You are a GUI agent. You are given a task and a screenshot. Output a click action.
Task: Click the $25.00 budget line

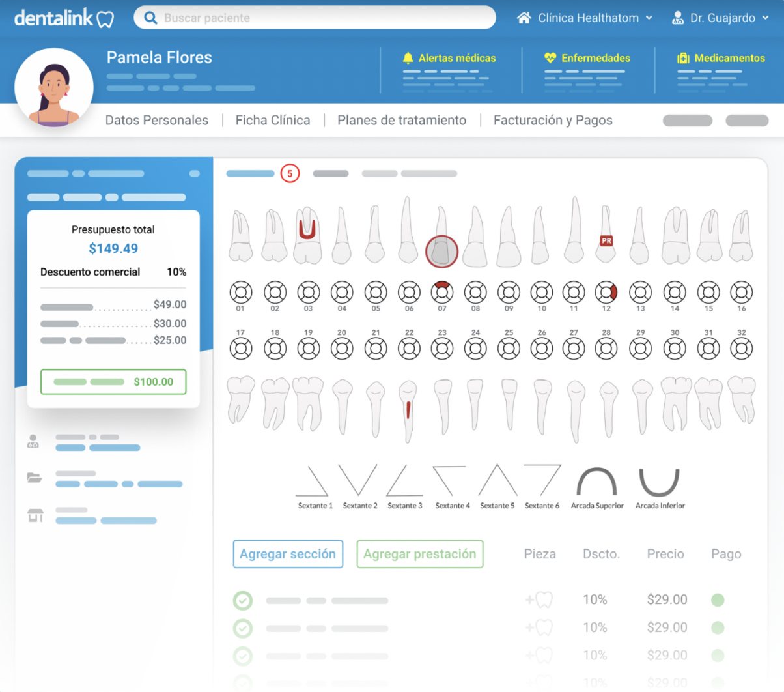pos(113,340)
